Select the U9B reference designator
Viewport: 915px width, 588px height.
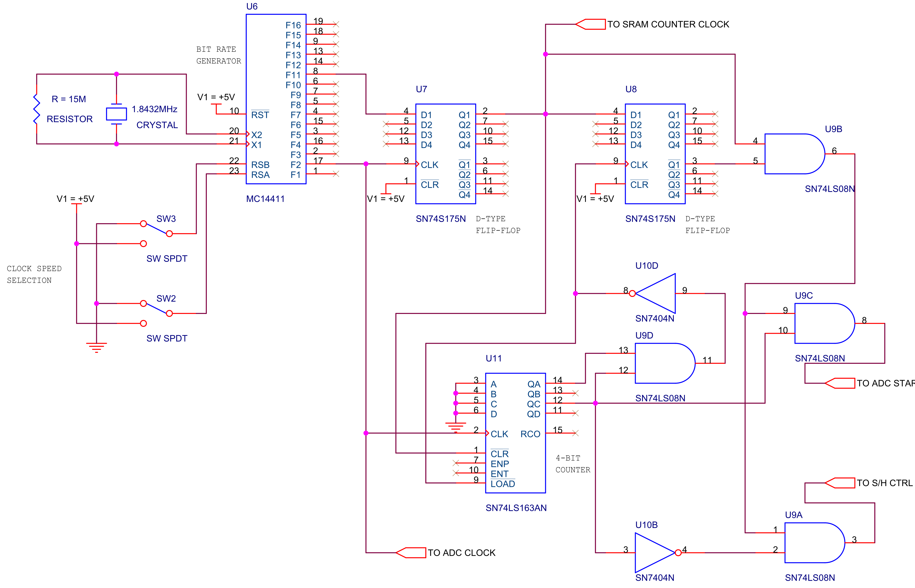point(834,129)
